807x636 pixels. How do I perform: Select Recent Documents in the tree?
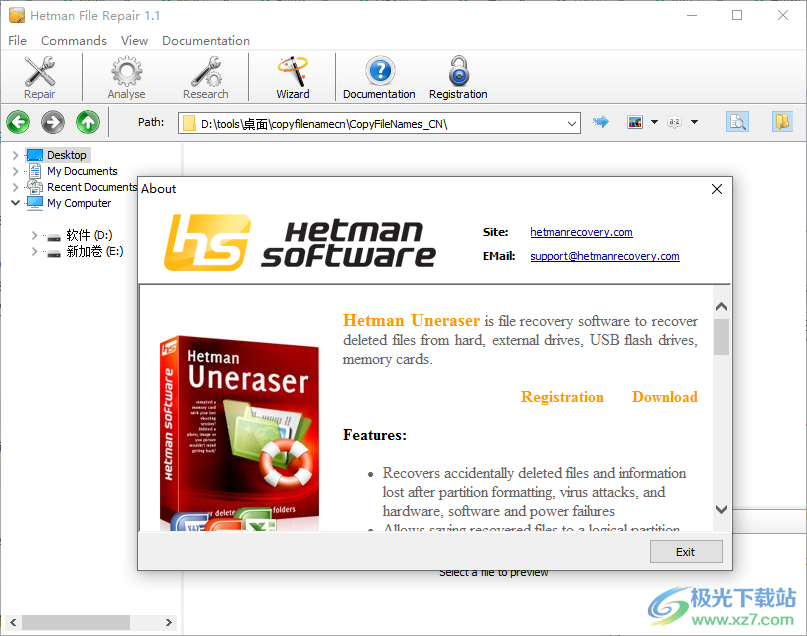[92, 187]
